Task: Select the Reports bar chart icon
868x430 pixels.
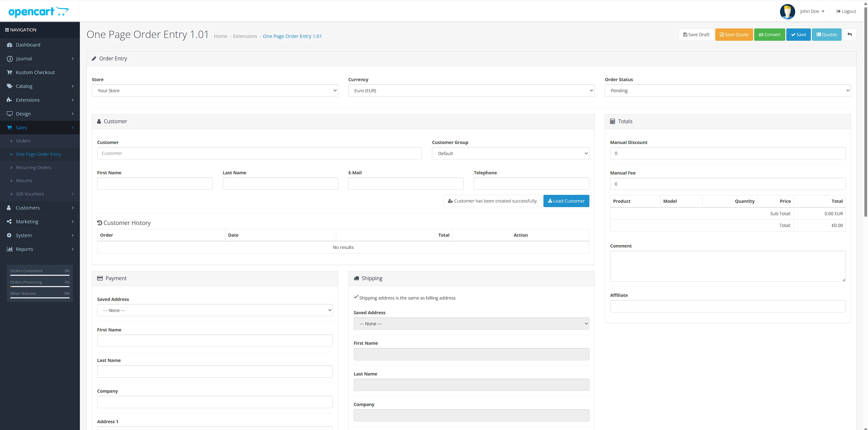Action: click(x=9, y=249)
